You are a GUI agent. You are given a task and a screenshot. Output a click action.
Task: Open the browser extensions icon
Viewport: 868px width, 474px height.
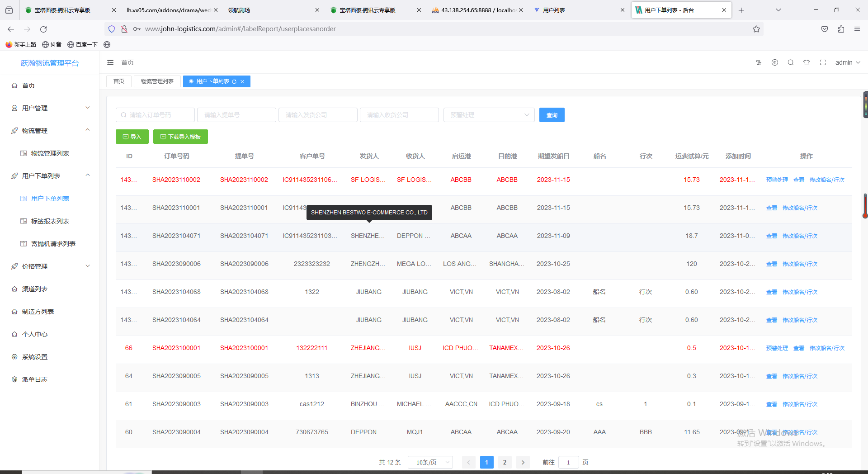[x=841, y=29]
